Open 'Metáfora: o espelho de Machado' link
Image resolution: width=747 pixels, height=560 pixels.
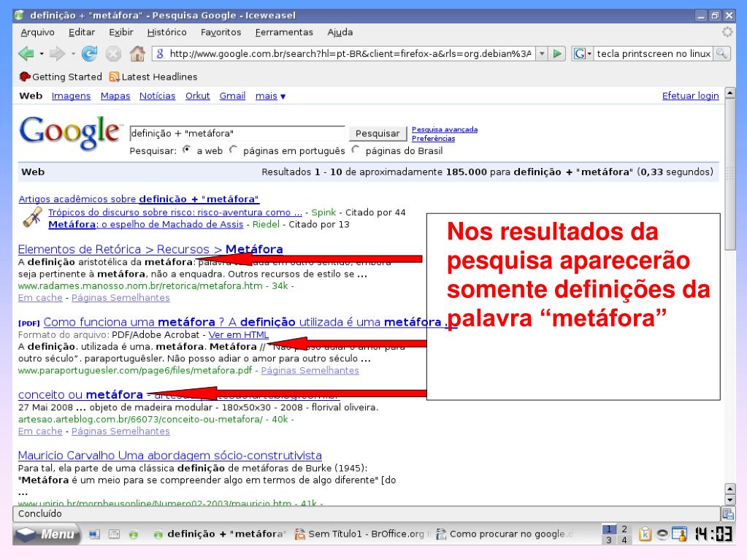(x=146, y=224)
